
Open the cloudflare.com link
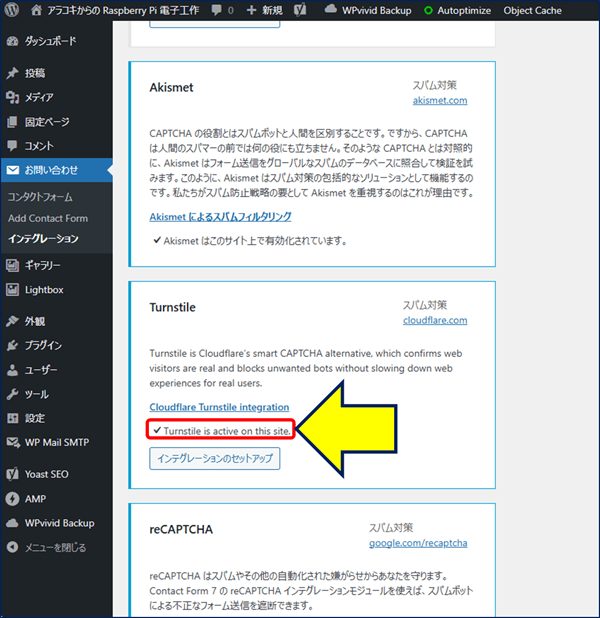point(435,320)
